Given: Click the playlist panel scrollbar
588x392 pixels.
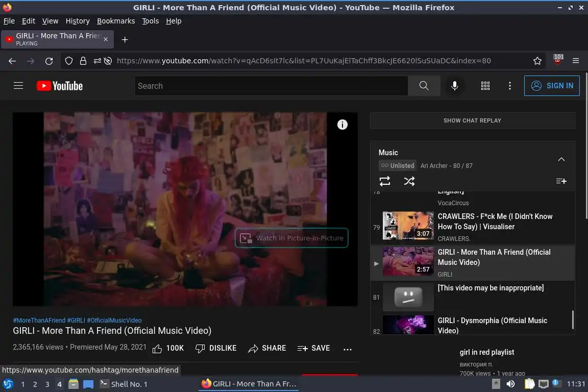Looking at the screenshot, I should click(573, 320).
